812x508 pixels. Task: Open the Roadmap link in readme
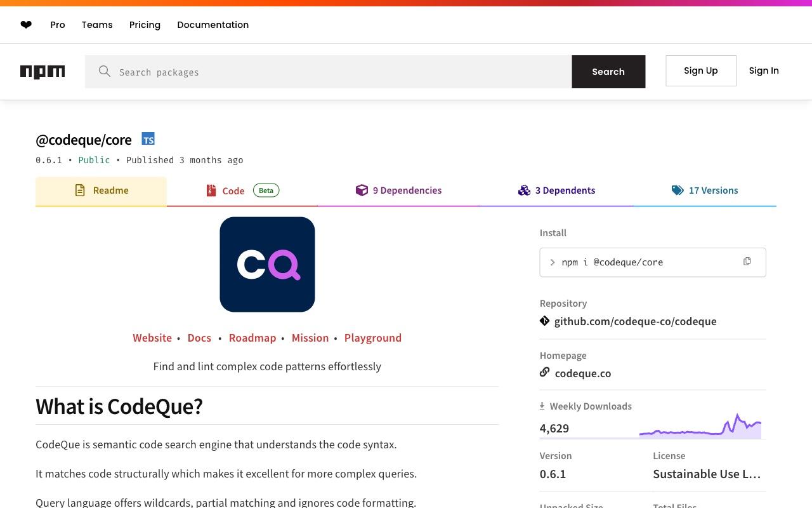[252, 338]
